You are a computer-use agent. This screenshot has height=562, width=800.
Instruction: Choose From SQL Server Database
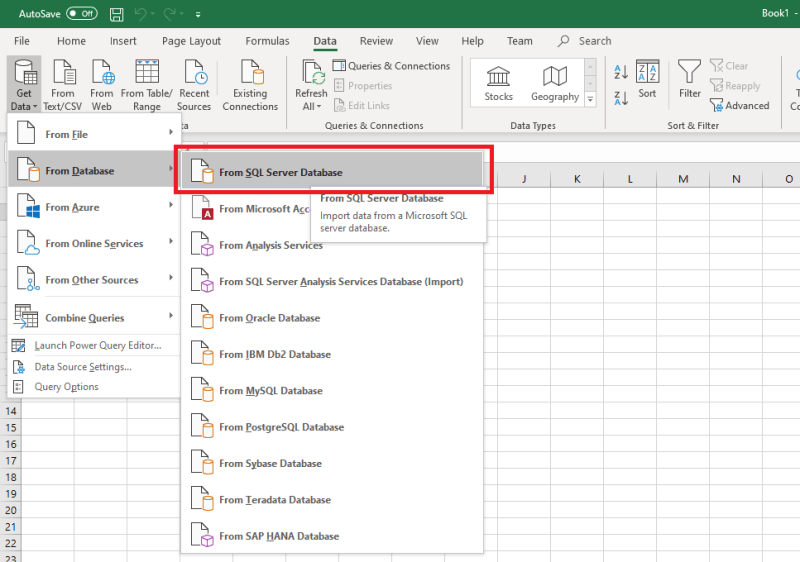332,172
